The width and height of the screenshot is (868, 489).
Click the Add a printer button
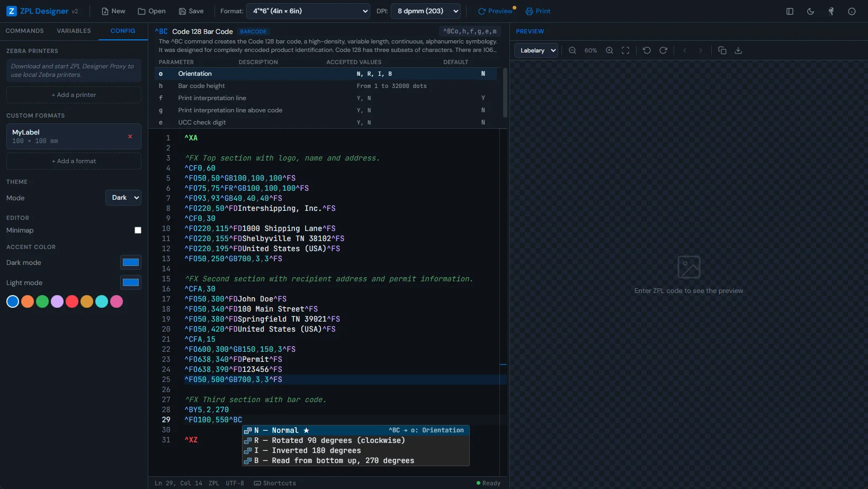73,94
